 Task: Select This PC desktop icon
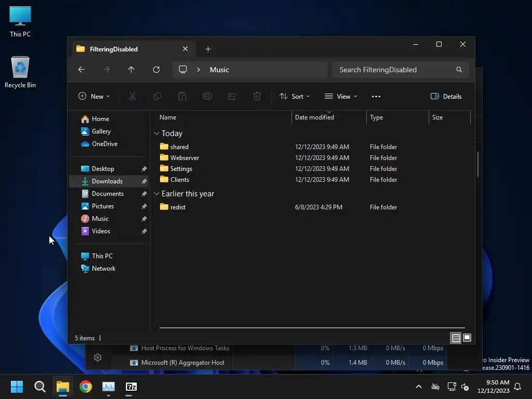coord(20,22)
